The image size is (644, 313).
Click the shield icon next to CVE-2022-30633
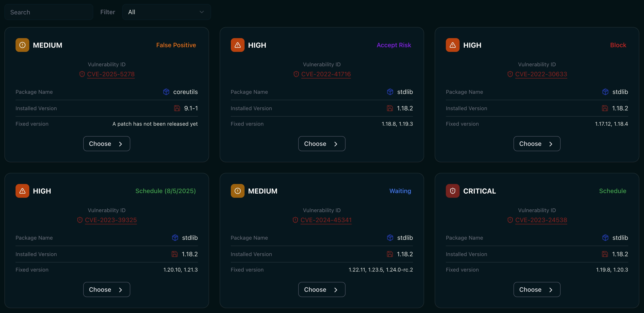click(x=510, y=74)
